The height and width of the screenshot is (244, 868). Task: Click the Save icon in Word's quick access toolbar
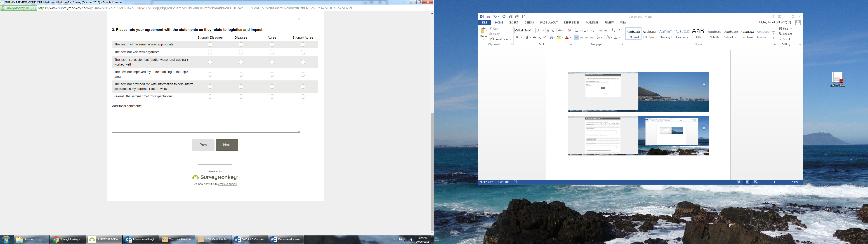tap(488, 16)
